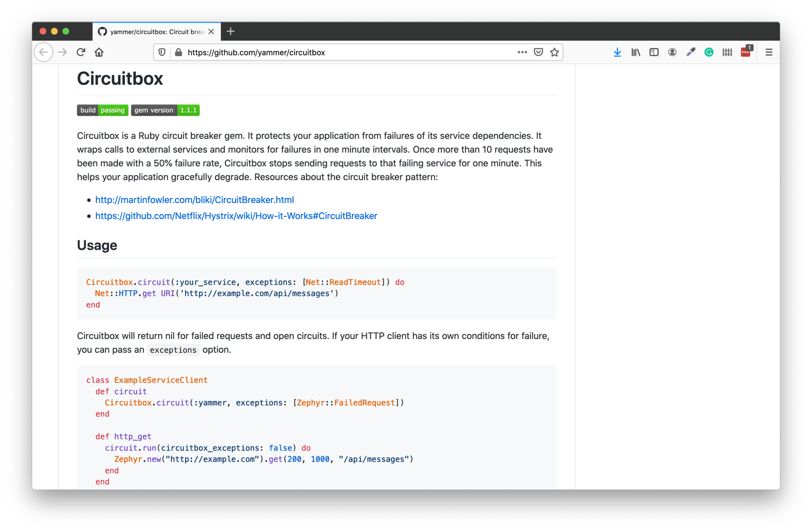Go to the Firefox home page icon

click(99, 52)
